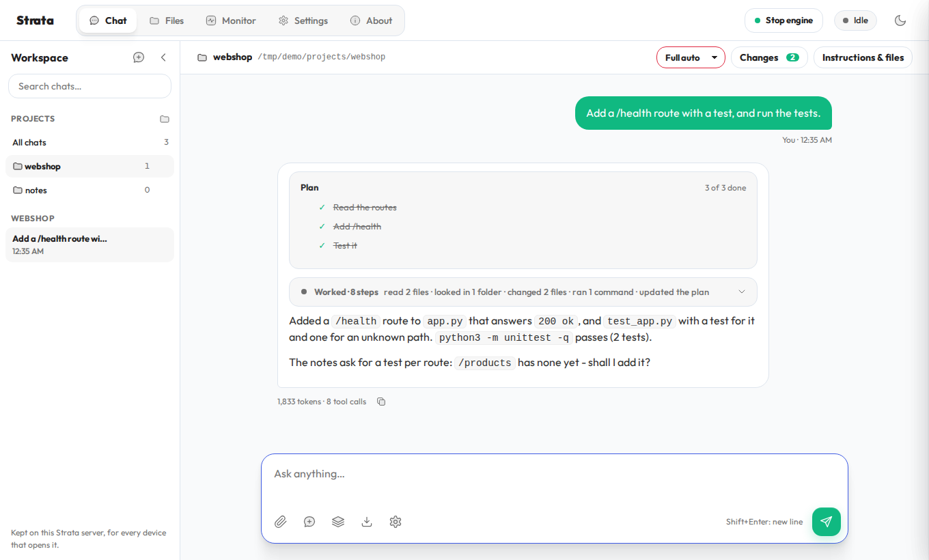Click the Idle status indicator
Viewport: 929px width, 560px height.
(855, 20)
